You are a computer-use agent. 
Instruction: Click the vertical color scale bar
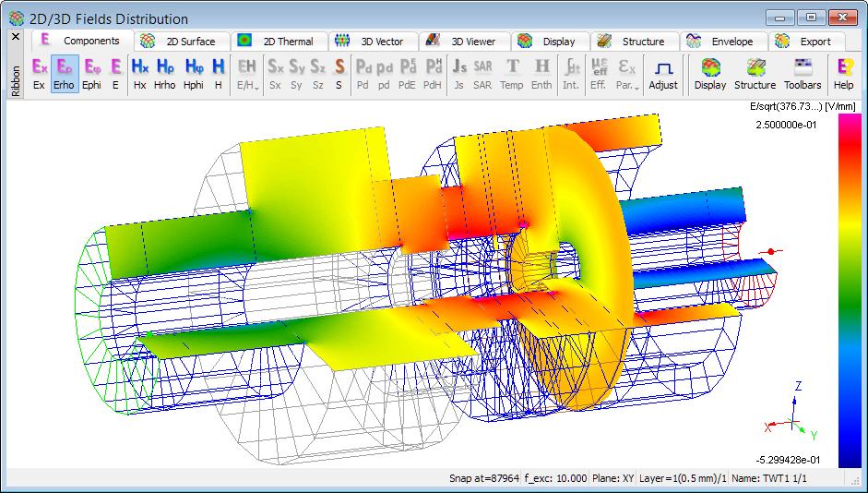point(849,286)
